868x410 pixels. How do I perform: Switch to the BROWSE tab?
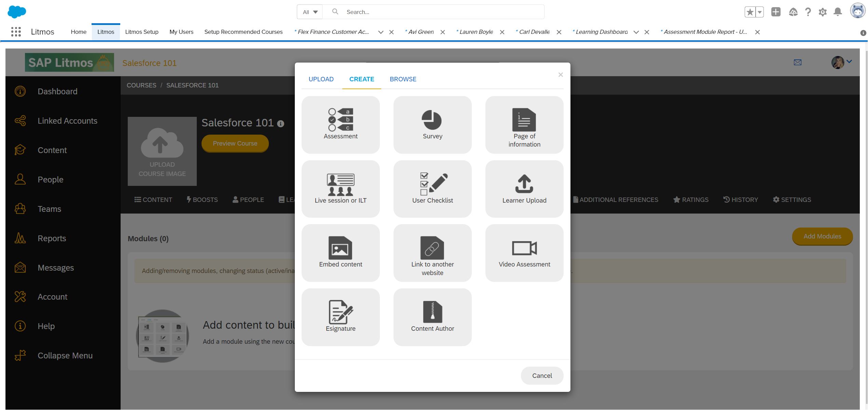[x=403, y=79]
